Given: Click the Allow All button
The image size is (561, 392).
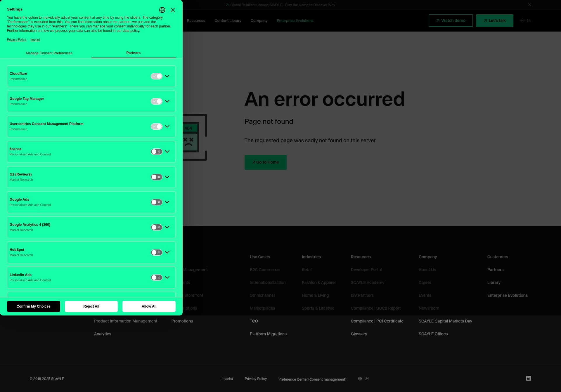Looking at the screenshot, I should (149, 306).
